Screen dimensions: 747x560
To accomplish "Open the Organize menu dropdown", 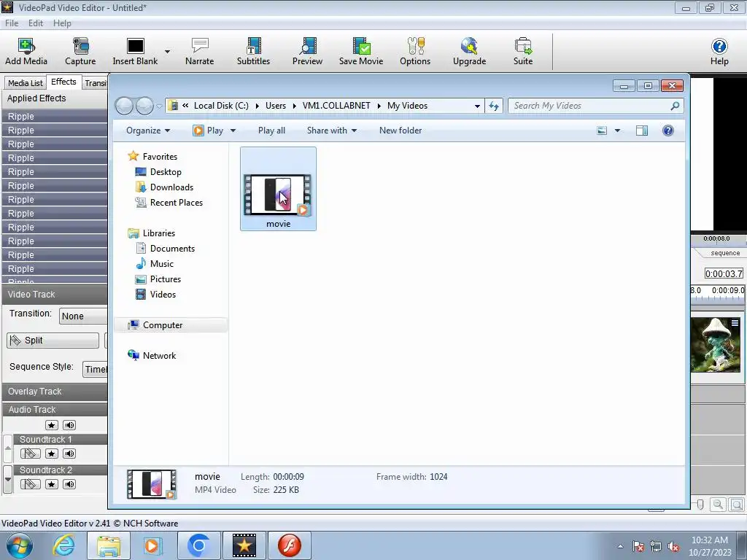I will (148, 131).
